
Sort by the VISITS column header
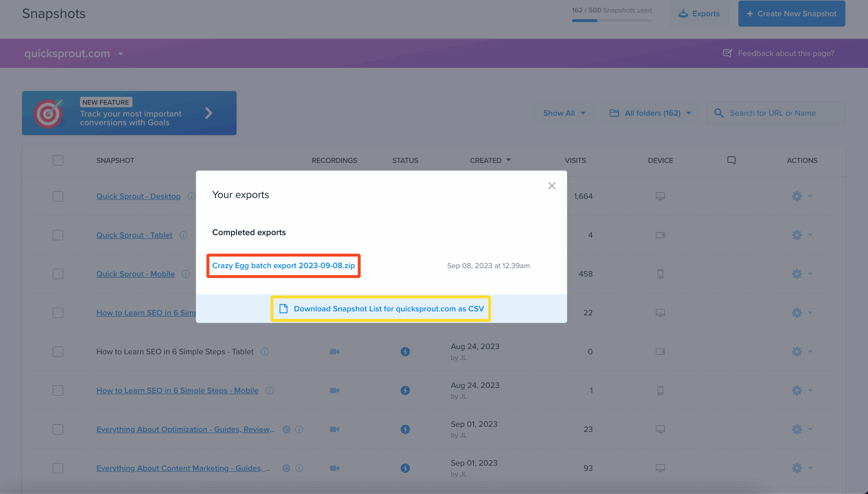tap(575, 160)
